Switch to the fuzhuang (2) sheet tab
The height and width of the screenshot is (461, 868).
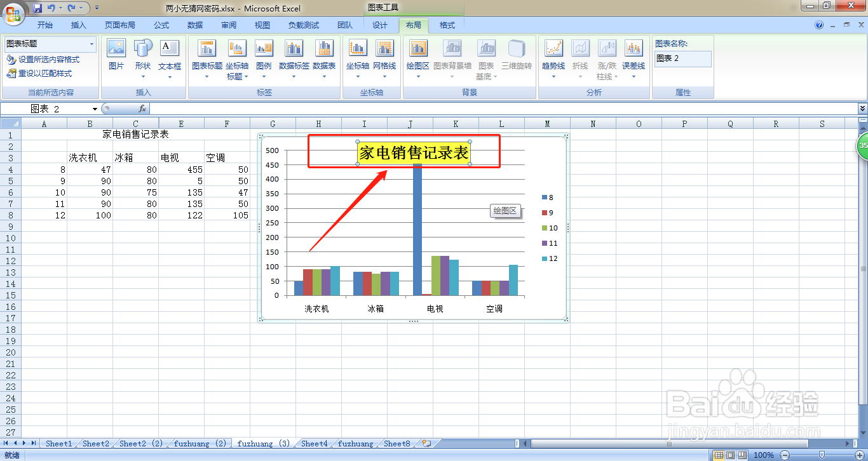(200, 444)
